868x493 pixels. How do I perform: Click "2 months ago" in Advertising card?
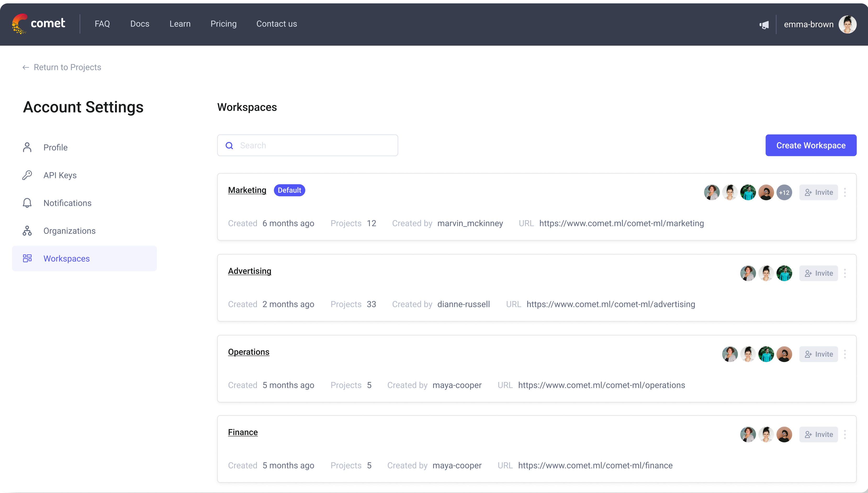coord(288,304)
